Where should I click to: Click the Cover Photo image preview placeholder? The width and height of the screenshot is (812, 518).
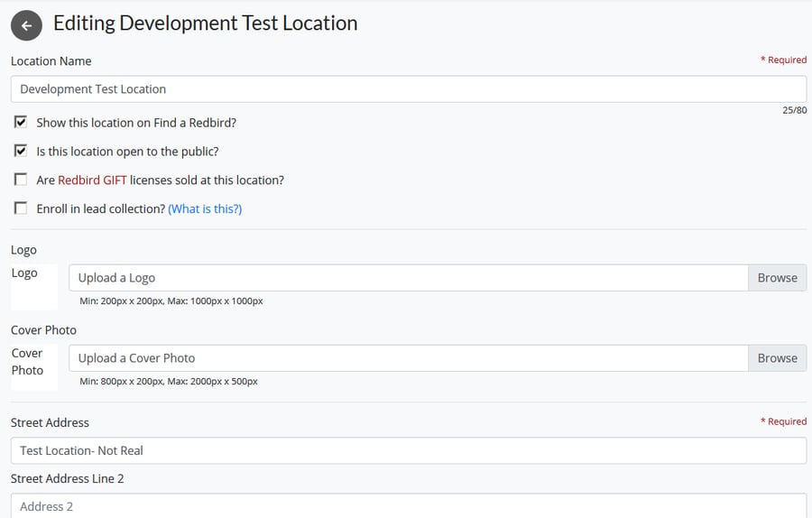click(34, 366)
